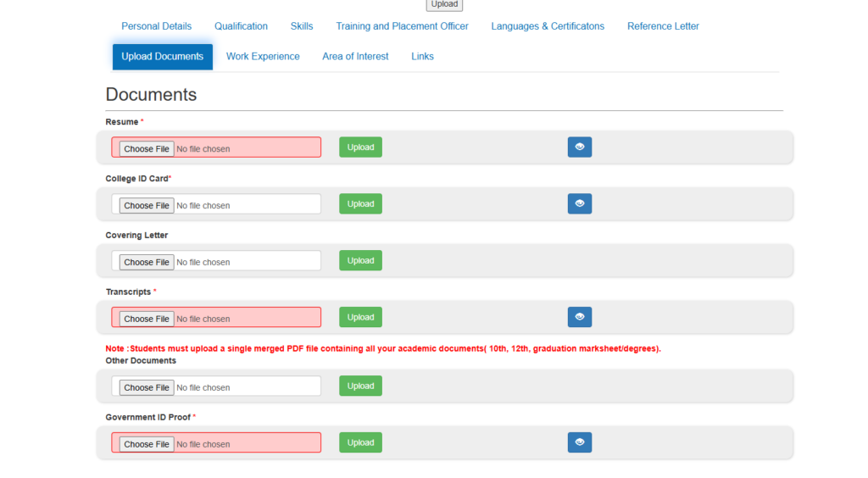Open the Personal Details tab
868x478 pixels.
156,26
